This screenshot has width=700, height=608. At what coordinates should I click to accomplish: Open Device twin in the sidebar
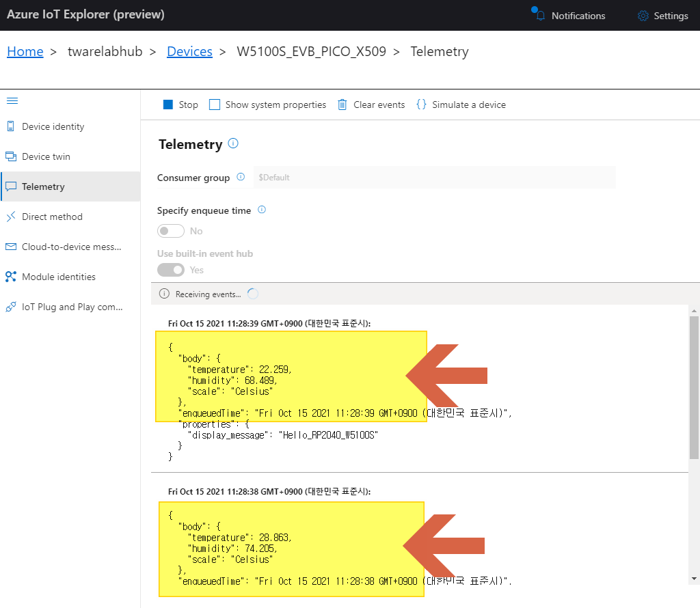click(x=70, y=156)
